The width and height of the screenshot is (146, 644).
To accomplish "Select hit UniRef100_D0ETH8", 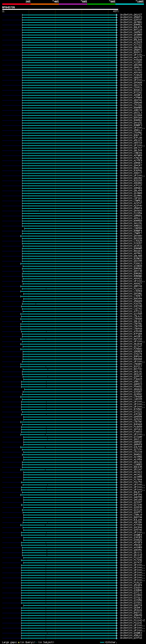I will click(x=131, y=306).
